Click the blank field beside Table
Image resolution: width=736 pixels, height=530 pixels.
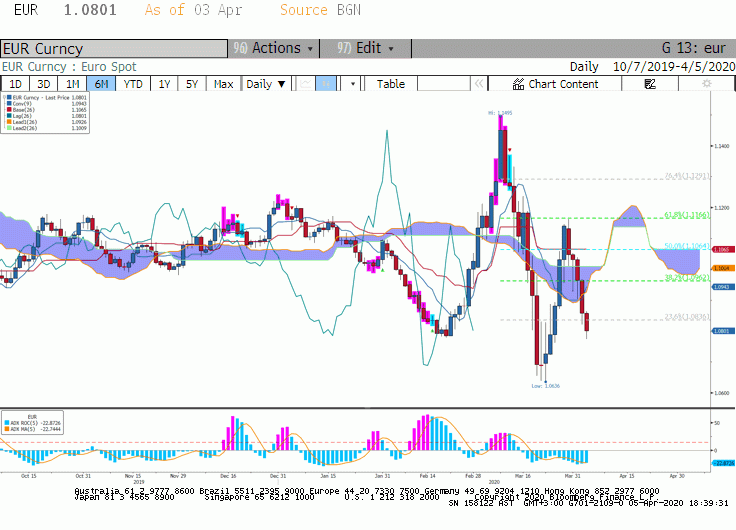444,84
